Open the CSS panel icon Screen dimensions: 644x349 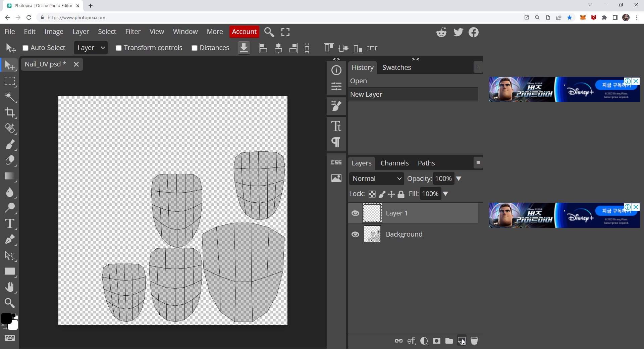point(336,162)
